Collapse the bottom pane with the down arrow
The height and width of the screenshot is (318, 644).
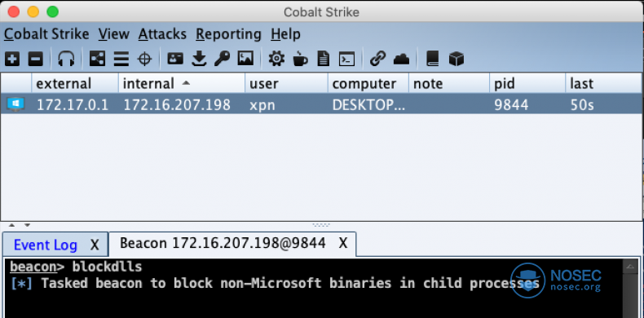[27, 225]
